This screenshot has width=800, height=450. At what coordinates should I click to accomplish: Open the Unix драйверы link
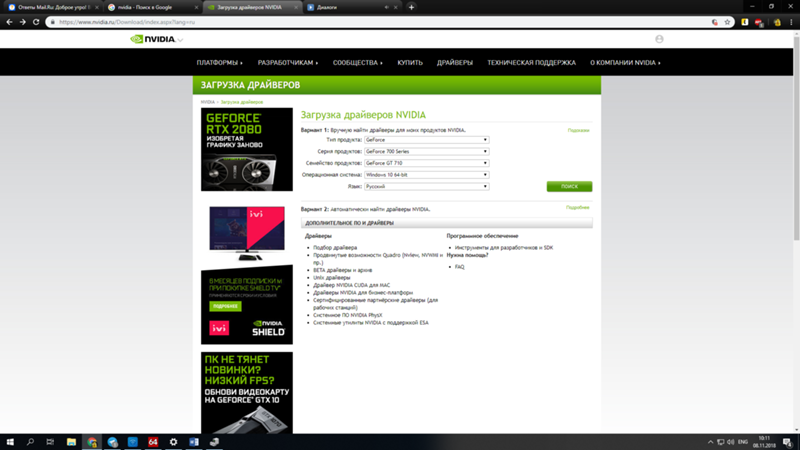tap(332, 278)
